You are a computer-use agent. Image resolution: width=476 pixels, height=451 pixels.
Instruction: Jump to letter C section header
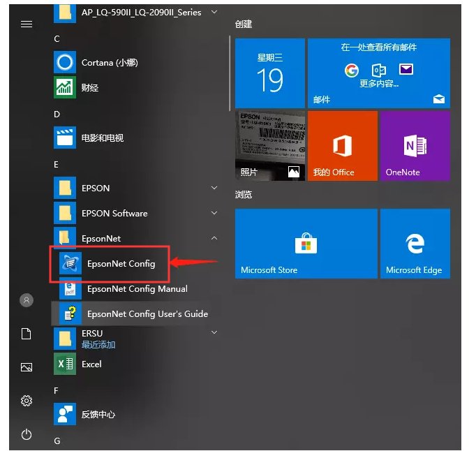(x=57, y=39)
